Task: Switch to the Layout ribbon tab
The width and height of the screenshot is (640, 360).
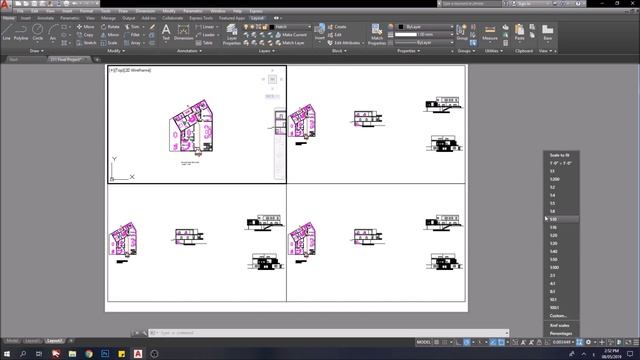Action: click(257, 18)
